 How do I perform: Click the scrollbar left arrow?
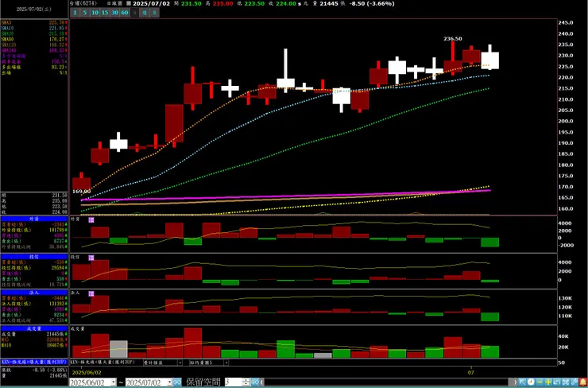tap(262, 382)
